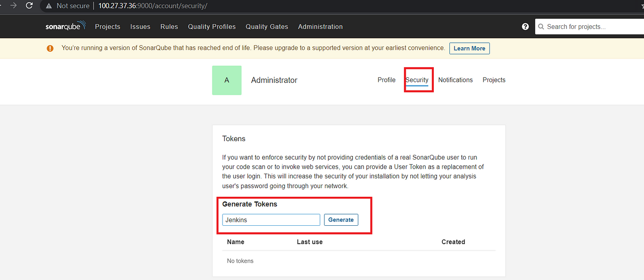The image size is (644, 280).
Task: Click the browser address bar URL
Action: pyautogui.click(x=153, y=6)
